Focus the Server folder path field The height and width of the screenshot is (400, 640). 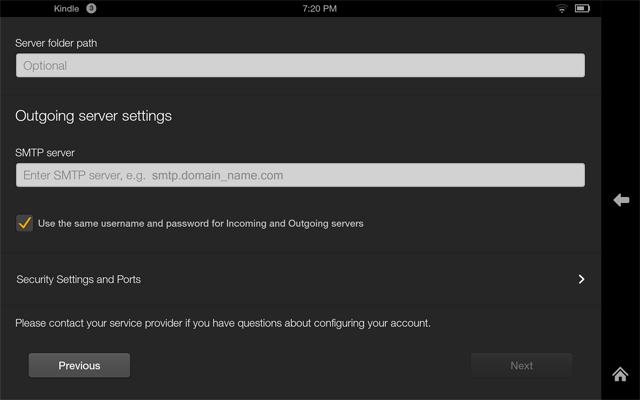(300, 66)
